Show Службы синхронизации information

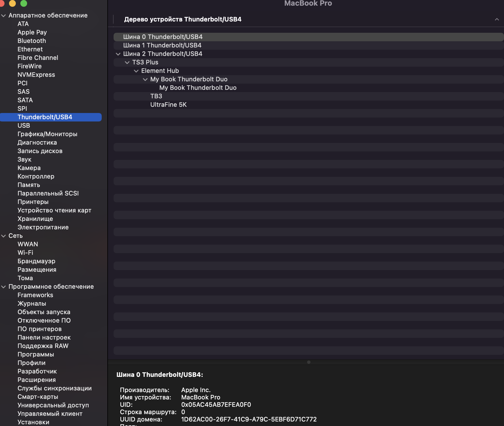click(x=55, y=388)
